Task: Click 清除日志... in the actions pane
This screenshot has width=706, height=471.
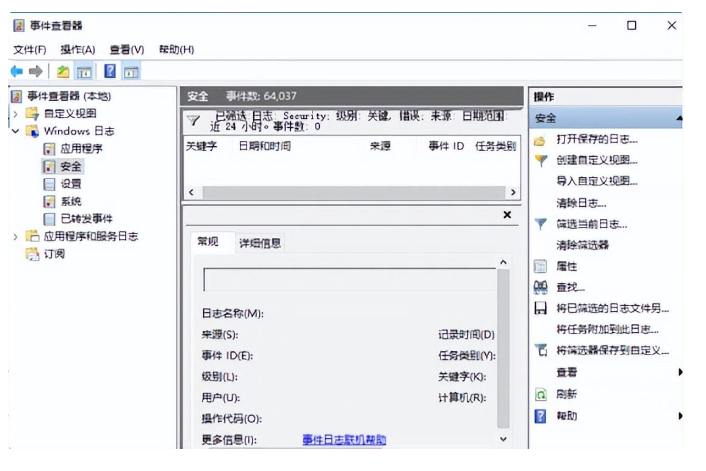Action: (x=581, y=203)
